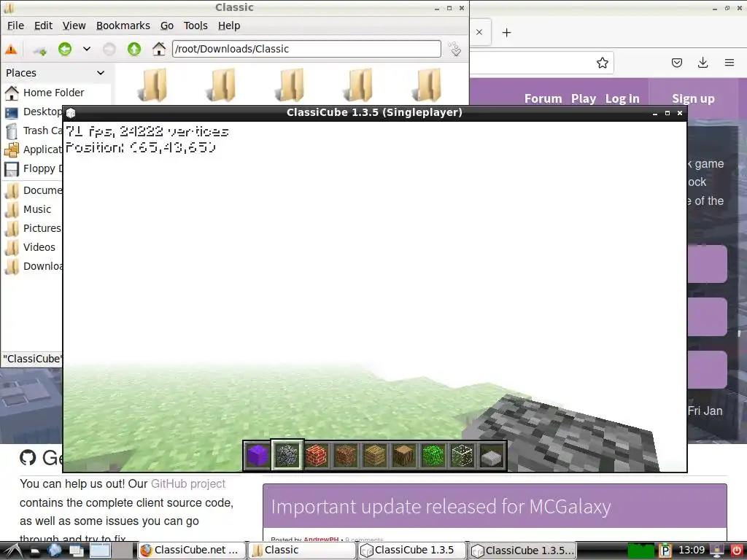Image resolution: width=747 pixels, height=560 pixels.
Task: Click the go/jump icon beside path bar
Action: pyautogui.click(x=455, y=49)
